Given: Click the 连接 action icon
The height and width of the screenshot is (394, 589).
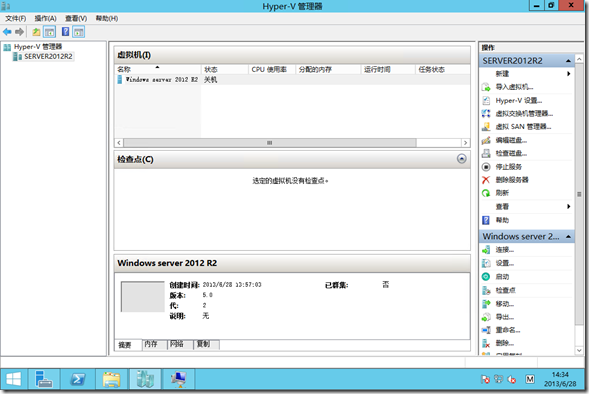Looking at the screenshot, I should (x=486, y=250).
